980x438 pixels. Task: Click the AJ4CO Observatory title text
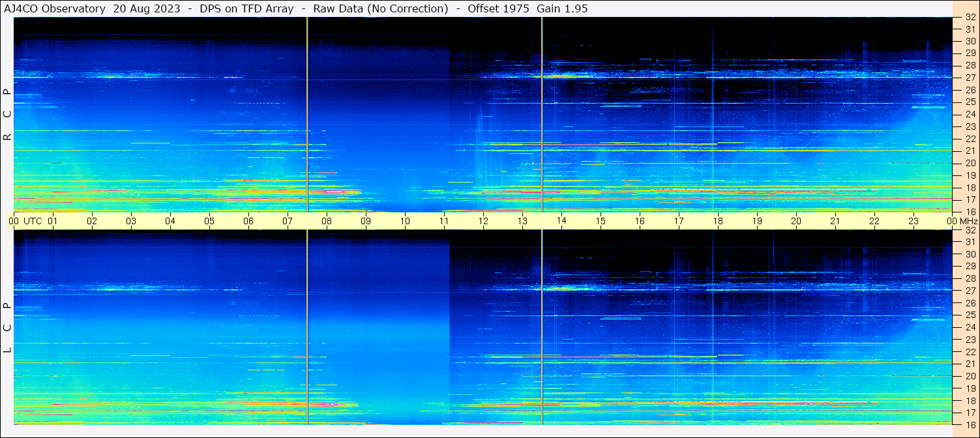tap(54, 9)
